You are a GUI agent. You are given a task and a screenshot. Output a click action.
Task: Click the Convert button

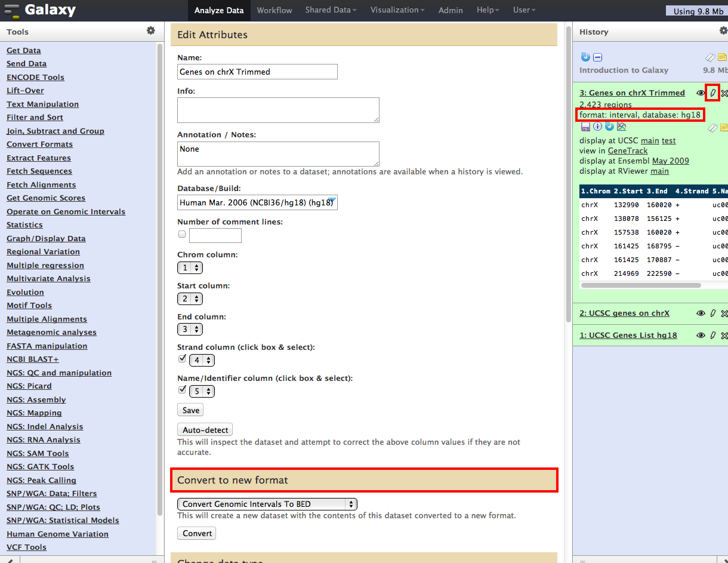click(198, 533)
